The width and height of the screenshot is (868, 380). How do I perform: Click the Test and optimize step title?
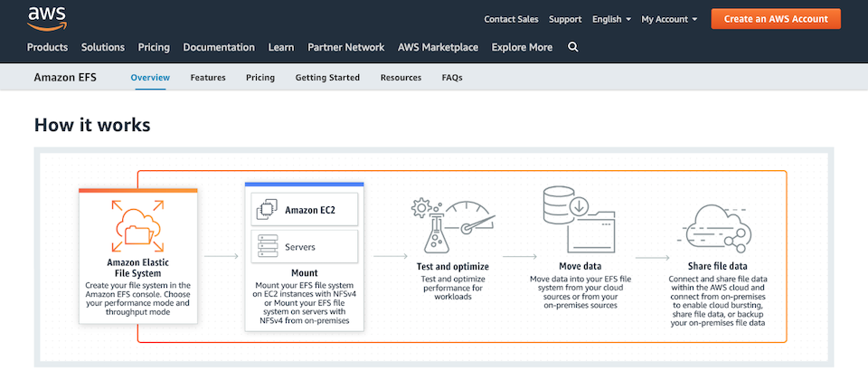point(452,266)
